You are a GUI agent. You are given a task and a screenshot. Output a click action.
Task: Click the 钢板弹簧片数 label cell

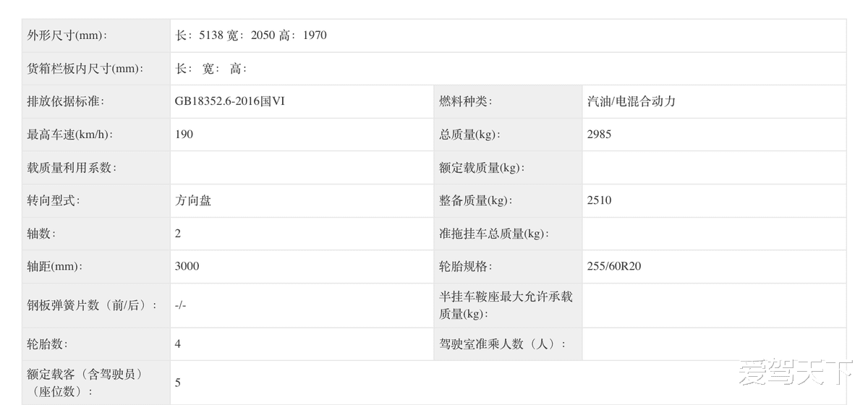[x=92, y=305]
